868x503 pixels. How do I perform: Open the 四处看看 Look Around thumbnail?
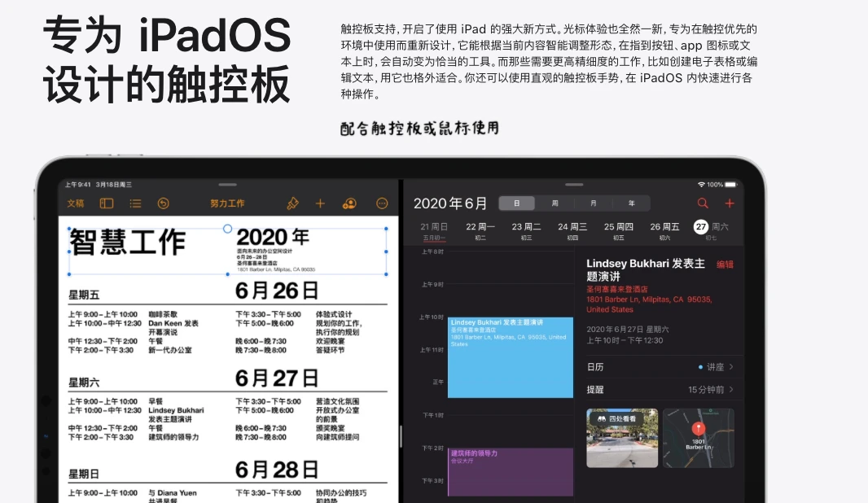pyautogui.click(x=622, y=438)
